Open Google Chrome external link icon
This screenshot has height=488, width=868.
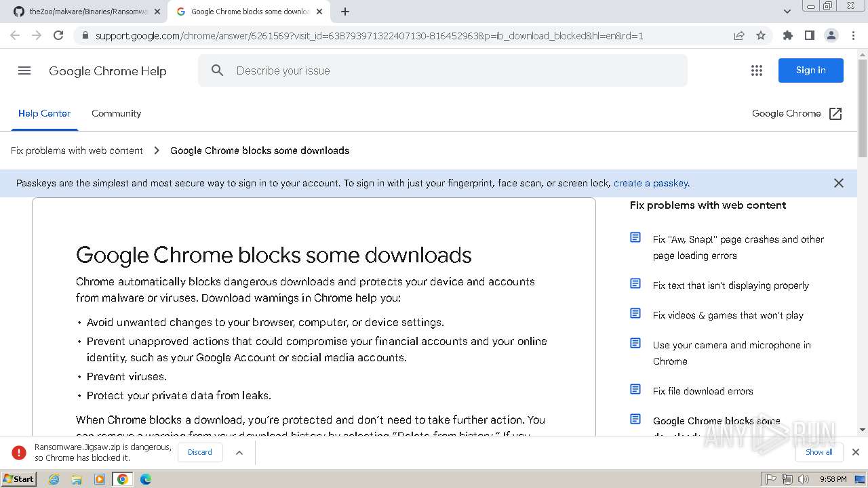pos(835,113)
